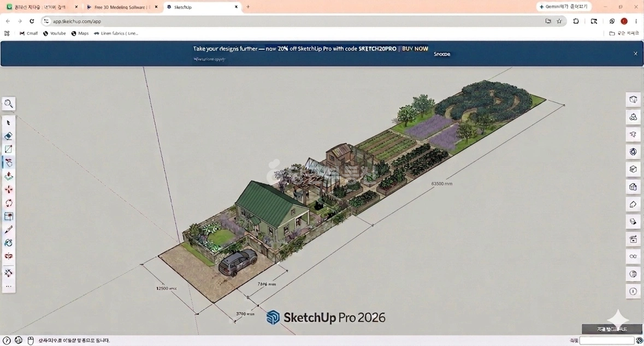
Task: Open the Search magnifier tool
Action: click(9, 104)
